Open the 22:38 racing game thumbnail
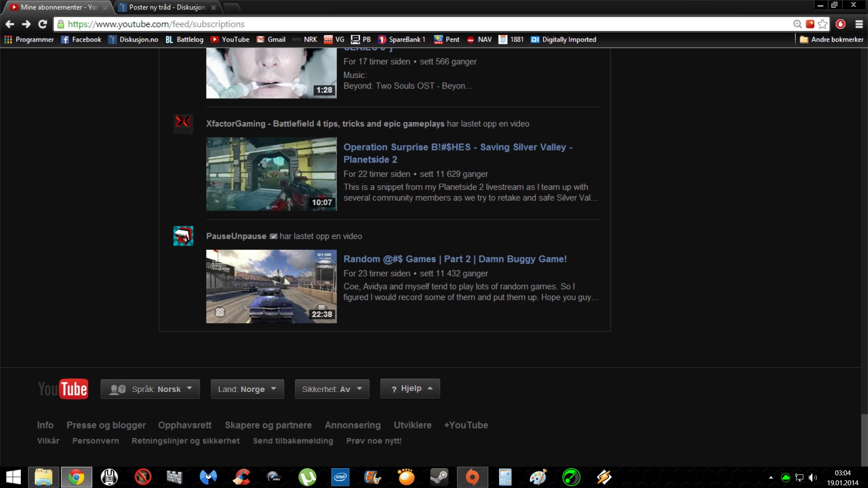This screenshot has height=488, width=868. pyautogui.click(x=271, y=286)
